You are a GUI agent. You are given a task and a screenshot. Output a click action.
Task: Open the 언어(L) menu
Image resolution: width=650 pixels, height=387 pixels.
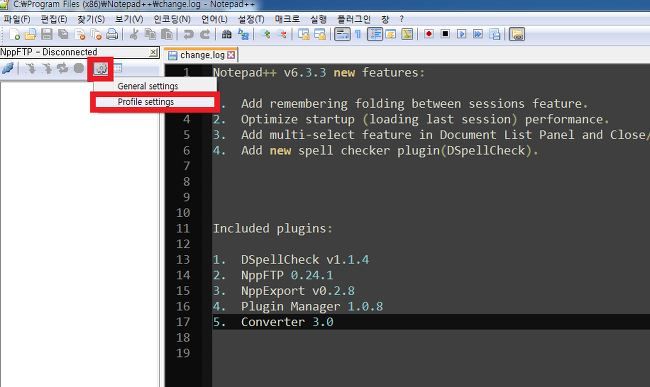(x=214, y=19)
